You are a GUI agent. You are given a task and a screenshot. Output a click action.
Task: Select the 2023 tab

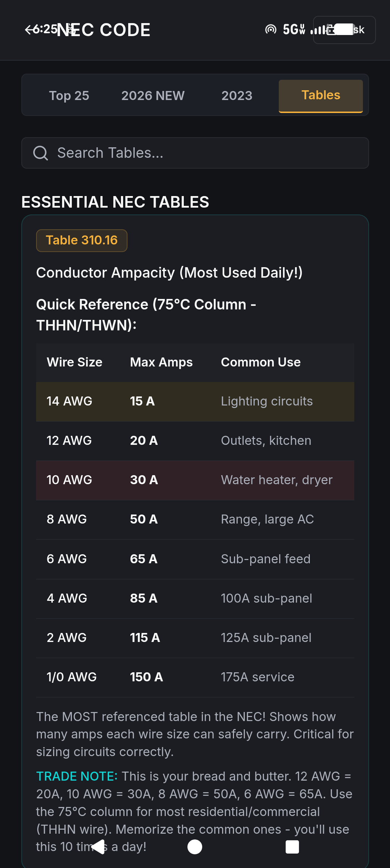pos(237,95)
